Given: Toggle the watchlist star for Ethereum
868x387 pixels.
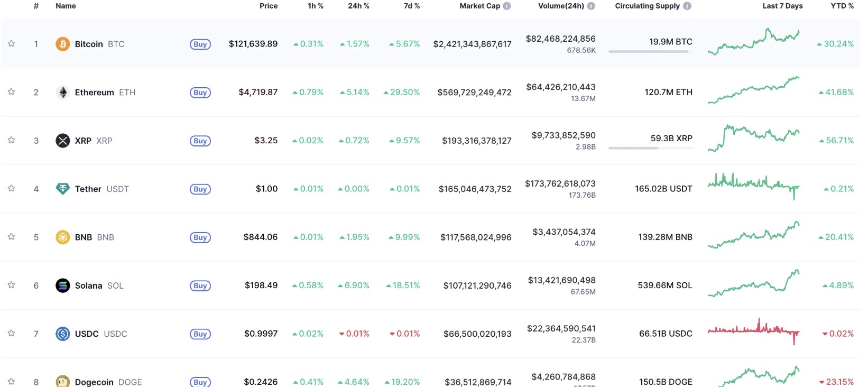Looking at the screenshot, I should (x=11, y=92).
